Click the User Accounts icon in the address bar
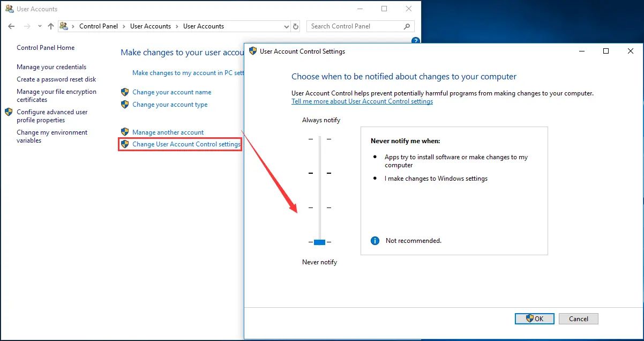This screenshot has width=644, height=341. 64,26
